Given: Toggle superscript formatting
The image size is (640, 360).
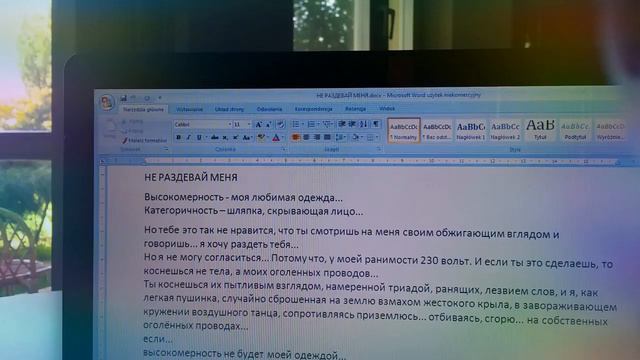Looking at the screenshot, I should 235,138.
